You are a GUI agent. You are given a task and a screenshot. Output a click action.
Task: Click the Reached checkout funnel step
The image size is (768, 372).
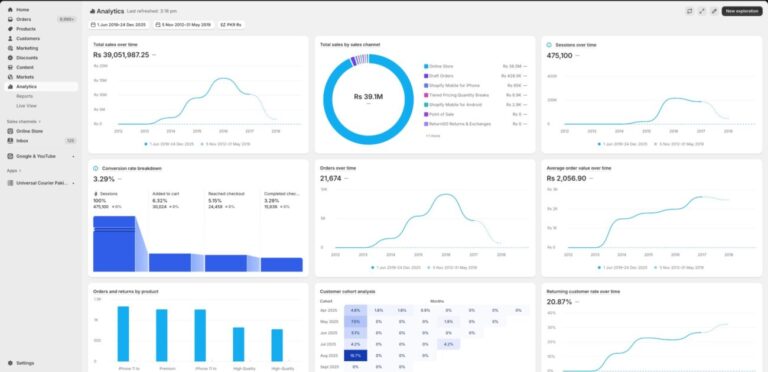click(226, 263)
